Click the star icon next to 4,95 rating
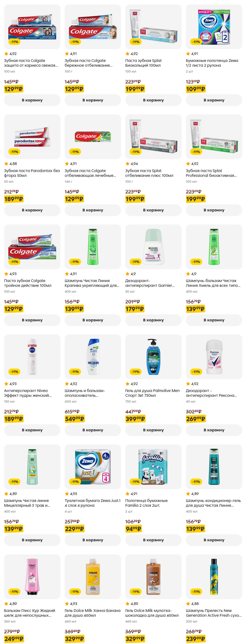252x644 pixels. [x=67, y=493]
